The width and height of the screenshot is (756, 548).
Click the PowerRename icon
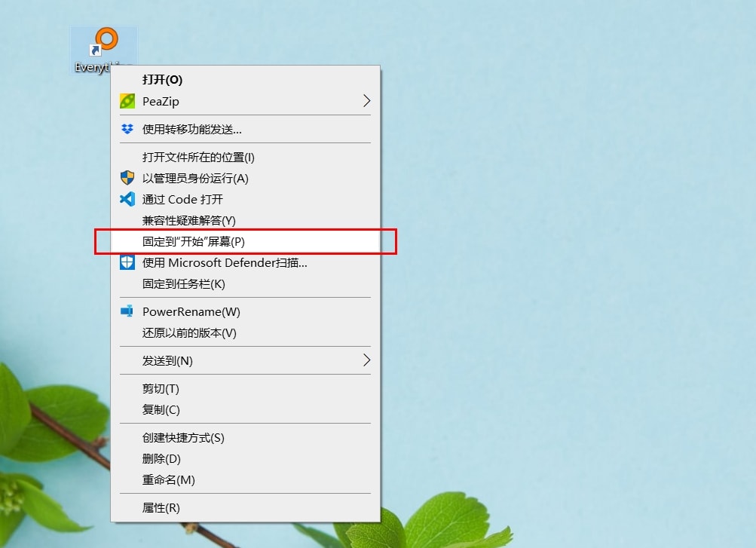tap(127, 311)
